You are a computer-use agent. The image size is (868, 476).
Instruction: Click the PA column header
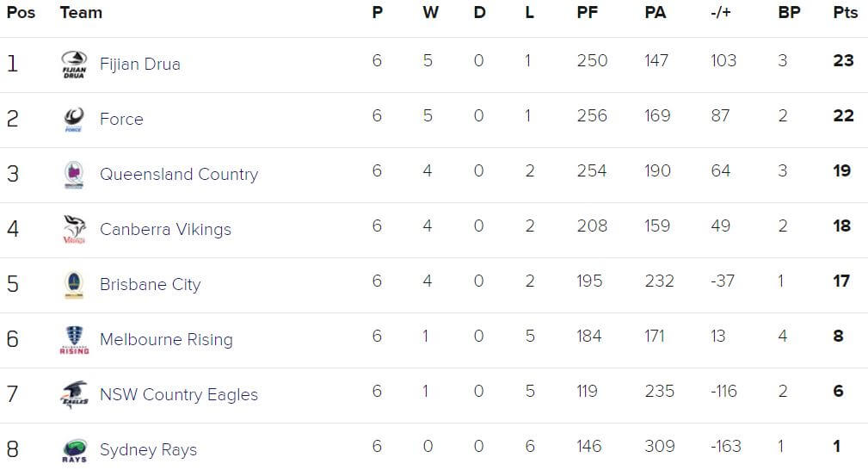(656, 12)
